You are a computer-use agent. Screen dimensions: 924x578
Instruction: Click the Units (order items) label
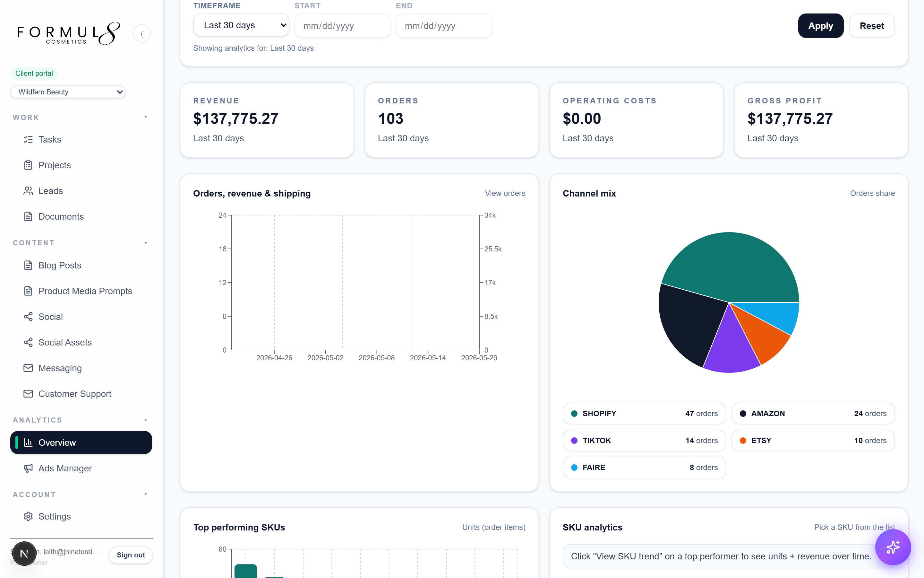pos(494,527)
